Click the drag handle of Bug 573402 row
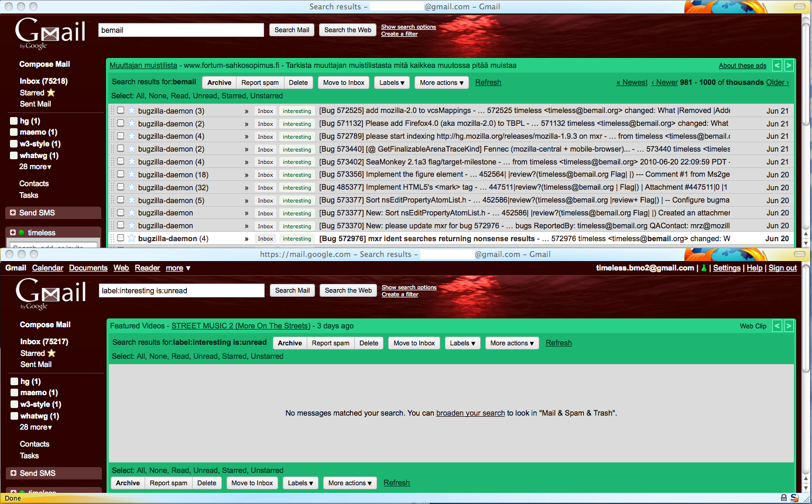Image resolution: width=812 pixels, height=504 pixels. pyautogui.click(x=112, y=162)
